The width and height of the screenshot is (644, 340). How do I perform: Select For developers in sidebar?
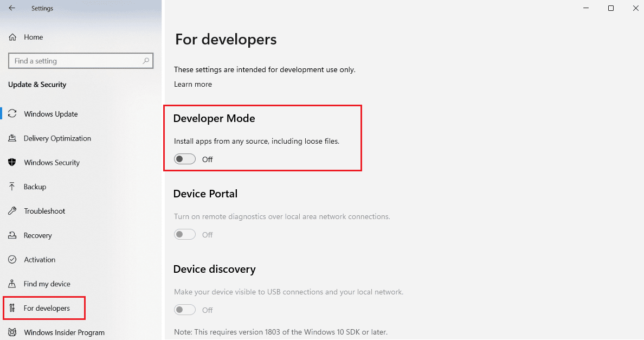(x=47, y=308)
